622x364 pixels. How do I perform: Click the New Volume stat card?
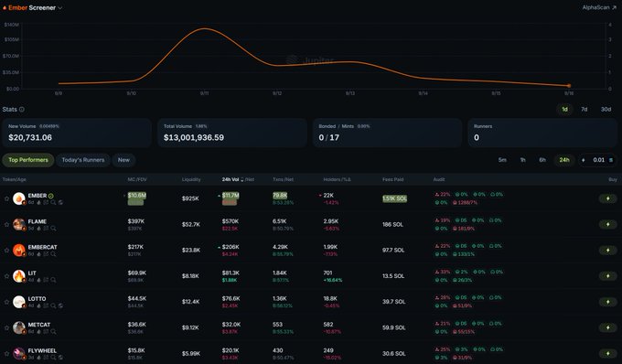pyautogui.click(x=77, y=133)
